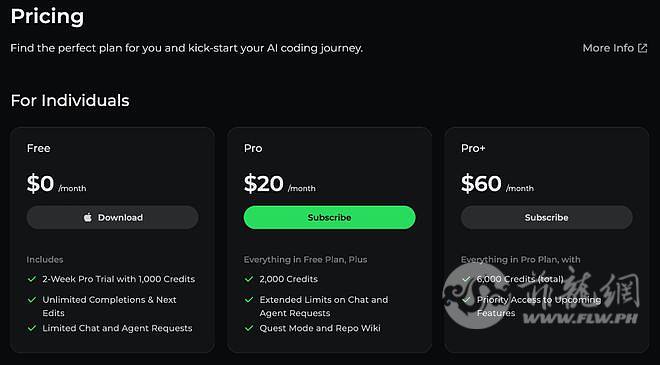This screenshot has height=365, width=660.
Task: Click green checkmark next to 2-Week Pro Trial
Action: point(32,279)
